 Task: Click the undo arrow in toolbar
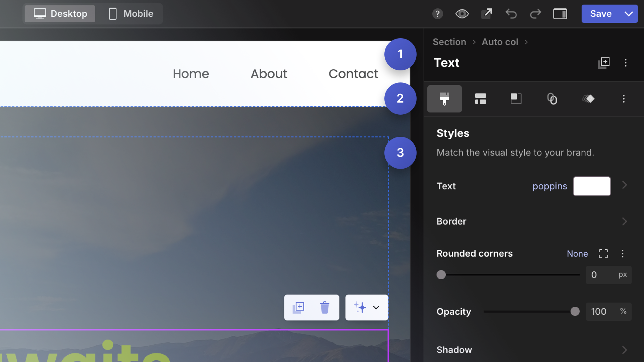click(511, 14)
